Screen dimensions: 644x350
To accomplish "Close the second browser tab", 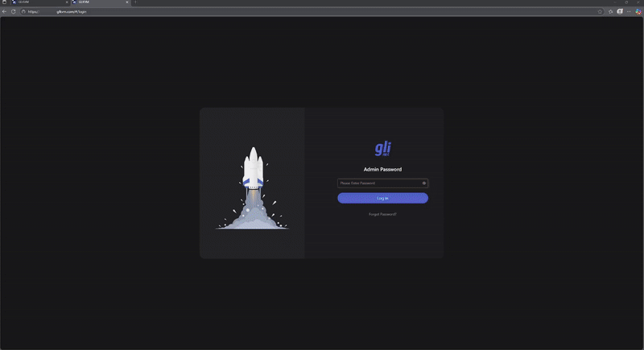I will (x=127, y=3).
